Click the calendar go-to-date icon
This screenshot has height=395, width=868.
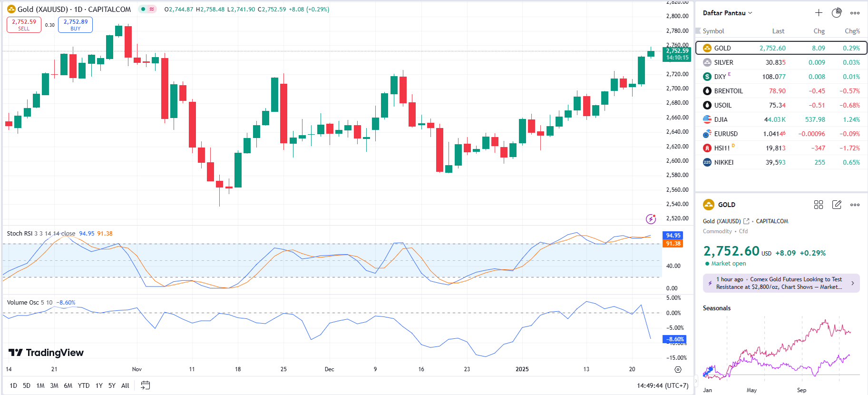(146, 385)
